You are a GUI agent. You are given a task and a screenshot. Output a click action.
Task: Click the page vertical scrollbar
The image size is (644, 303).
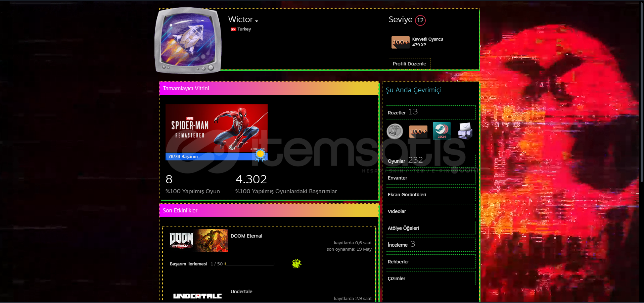642,92
